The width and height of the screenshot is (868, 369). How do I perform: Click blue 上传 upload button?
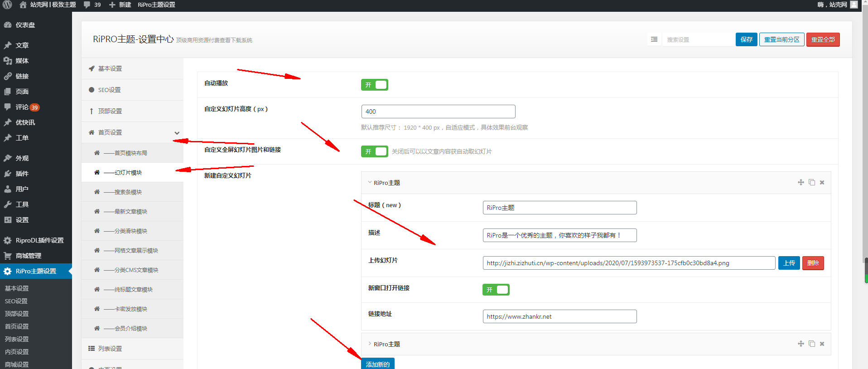(789, 263)
